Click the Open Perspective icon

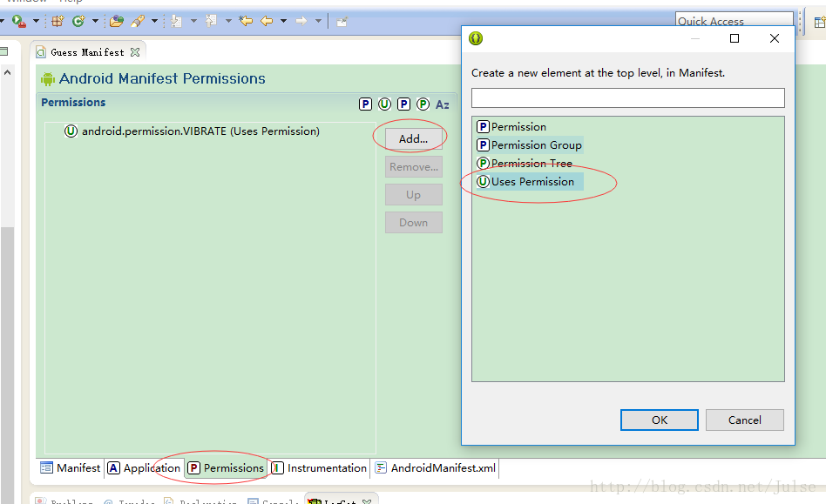pos(820,22)
